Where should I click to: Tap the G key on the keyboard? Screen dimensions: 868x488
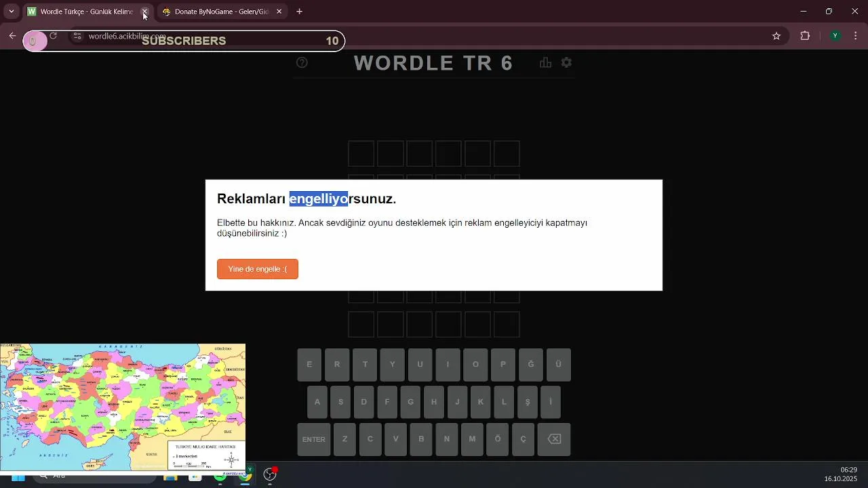pyautogui.click(x=410, y=402)
